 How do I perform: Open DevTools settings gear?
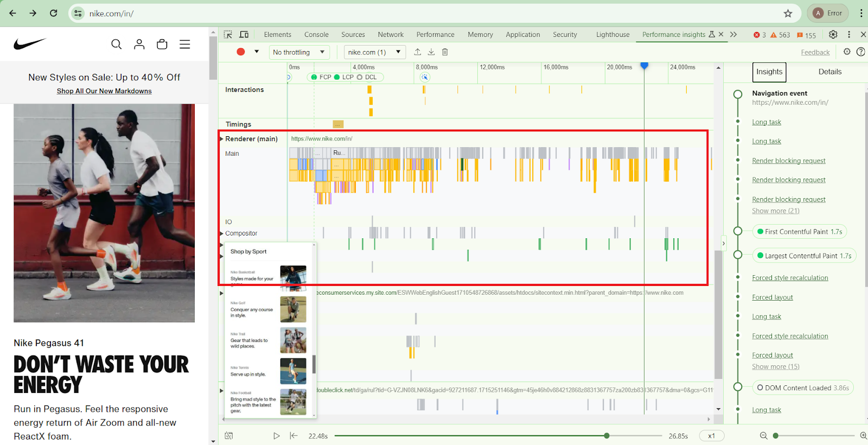[833, 34]
